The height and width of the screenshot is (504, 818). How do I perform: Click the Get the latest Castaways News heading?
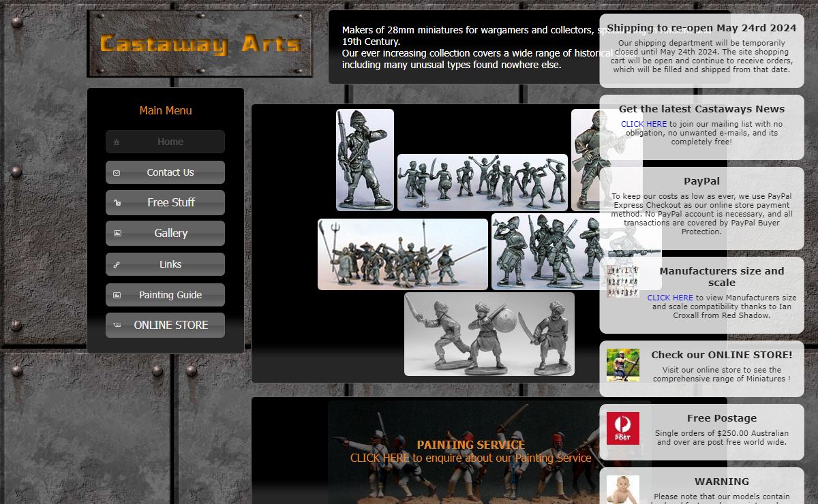[x=701, y=109]
